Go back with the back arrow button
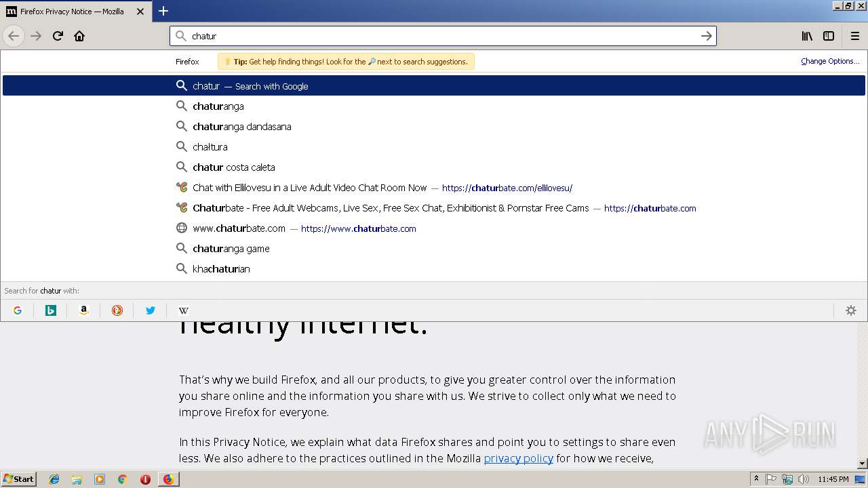 click(14, 36)
